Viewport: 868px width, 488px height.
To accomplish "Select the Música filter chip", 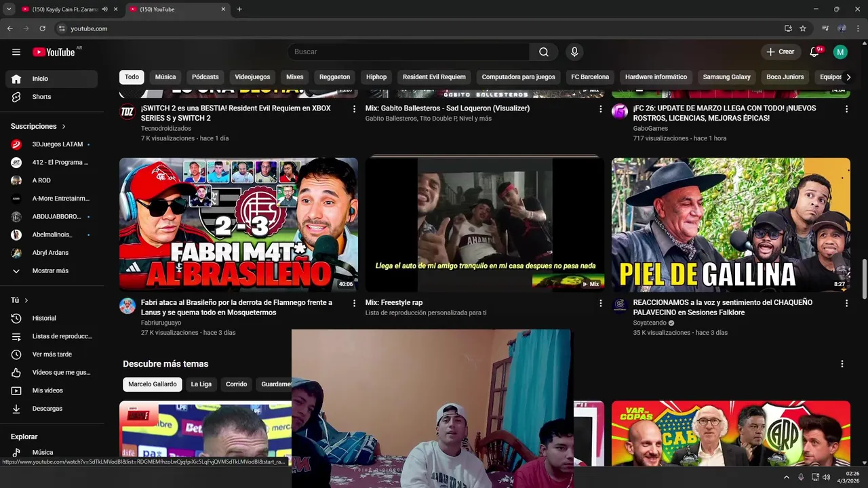I will (x=165, y=77).
